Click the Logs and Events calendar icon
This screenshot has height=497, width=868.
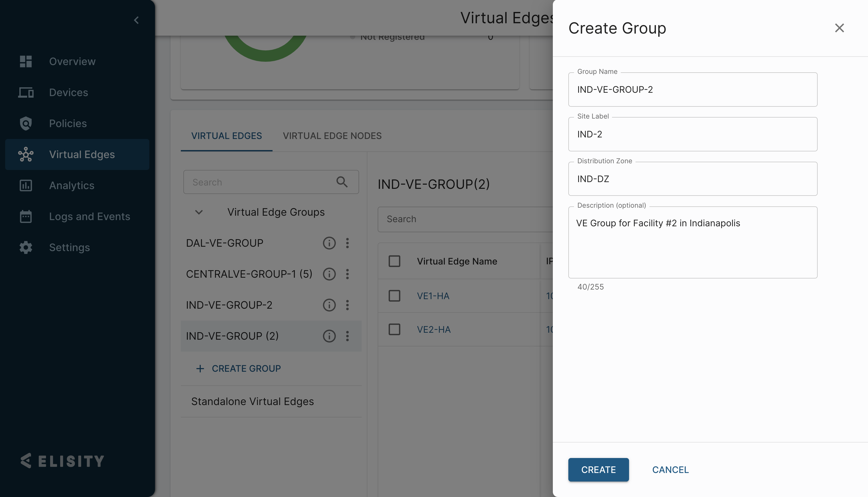(26, 216)
